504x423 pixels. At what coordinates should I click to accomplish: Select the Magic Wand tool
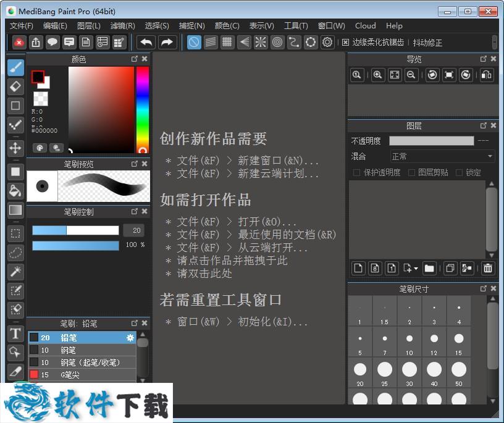pos(15,272)
